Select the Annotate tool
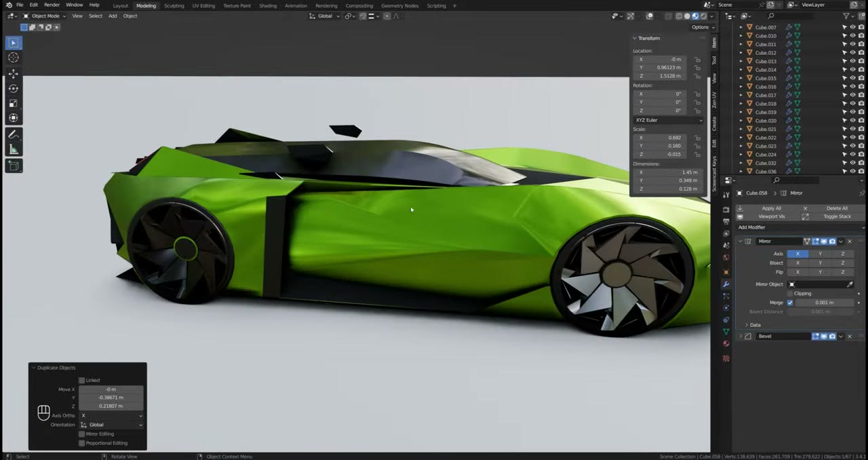 click(13, 135)
